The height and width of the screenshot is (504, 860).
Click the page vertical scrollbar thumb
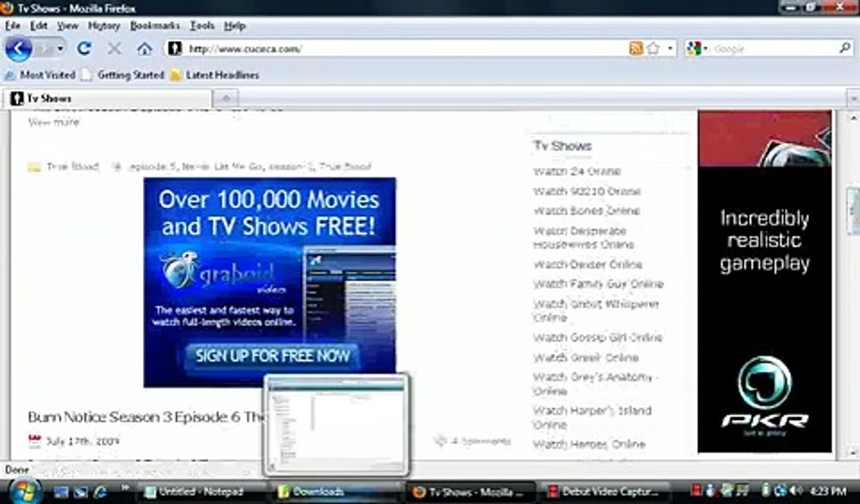pos(852,210)
